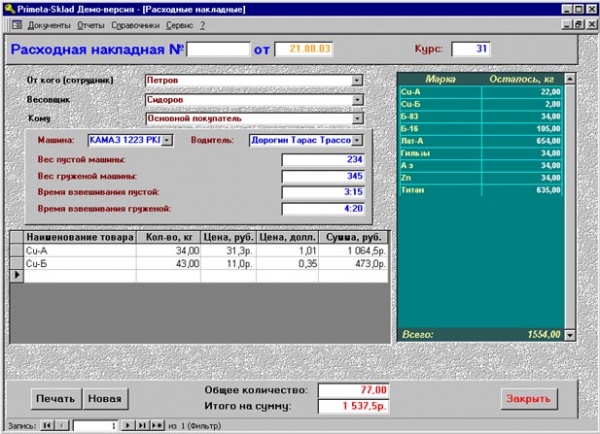
Task: Select Титан row in stock list
Action: 480,190
